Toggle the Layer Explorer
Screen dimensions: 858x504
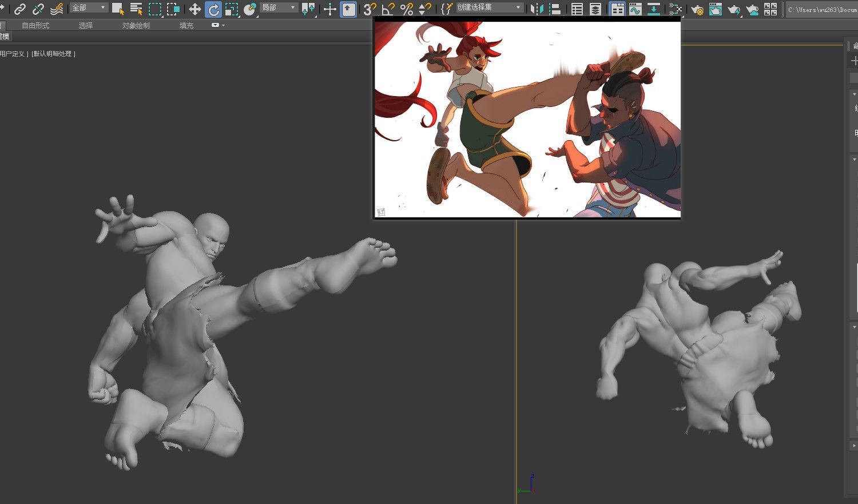tap(595, 9)
